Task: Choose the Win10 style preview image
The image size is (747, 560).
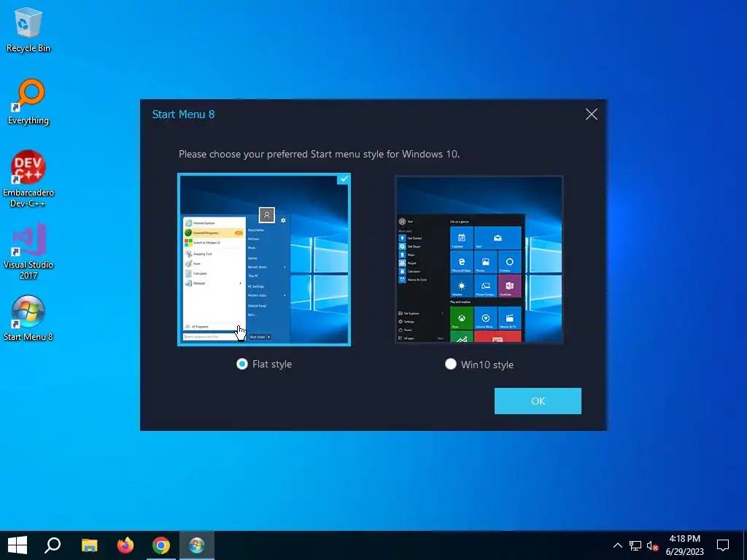Action: 479,260
